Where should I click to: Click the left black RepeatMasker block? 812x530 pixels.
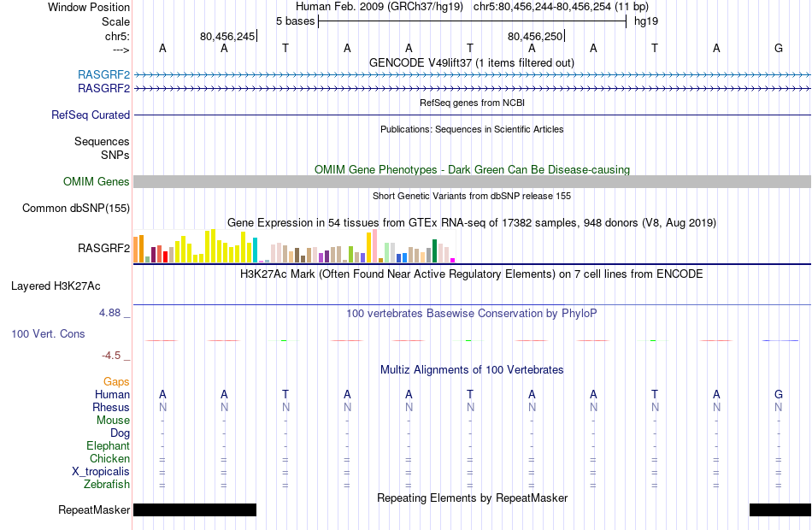coord(195,509)
